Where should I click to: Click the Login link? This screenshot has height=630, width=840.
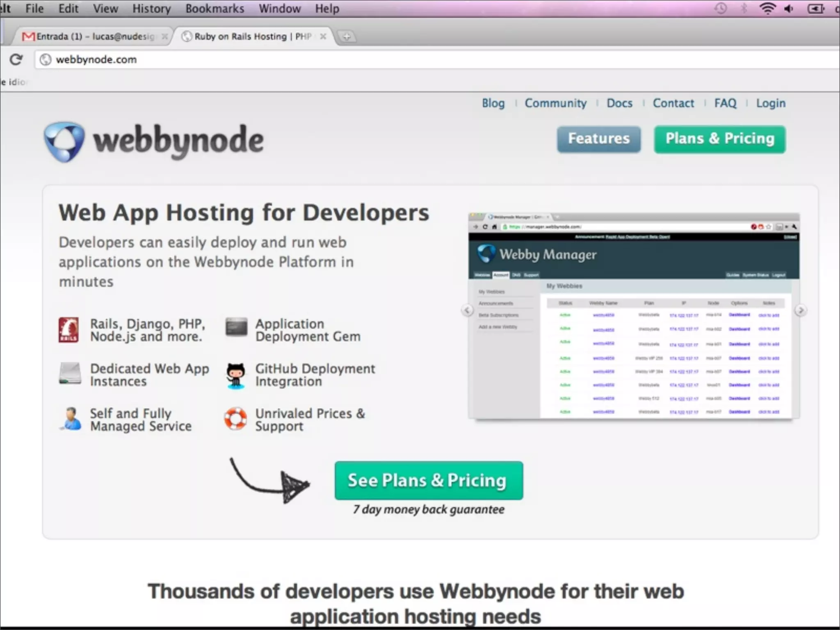[771, 103]
